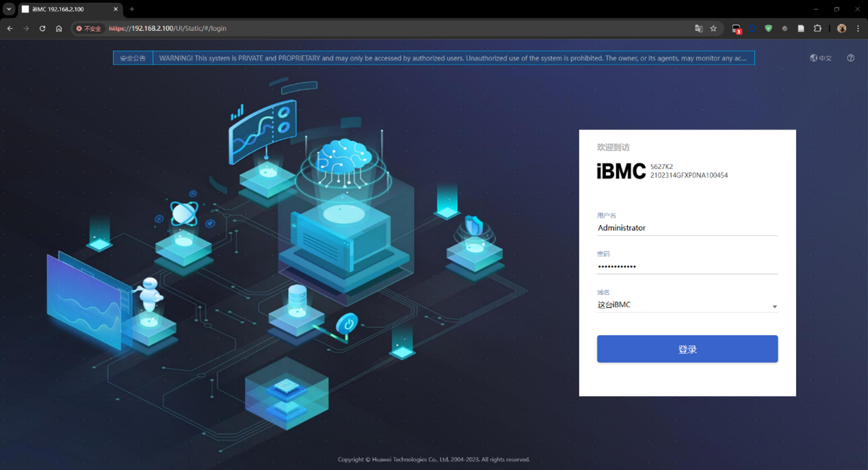Click the Huawei copyright footer text
Screen dimensions: 868x470
(x=434, y=460)
